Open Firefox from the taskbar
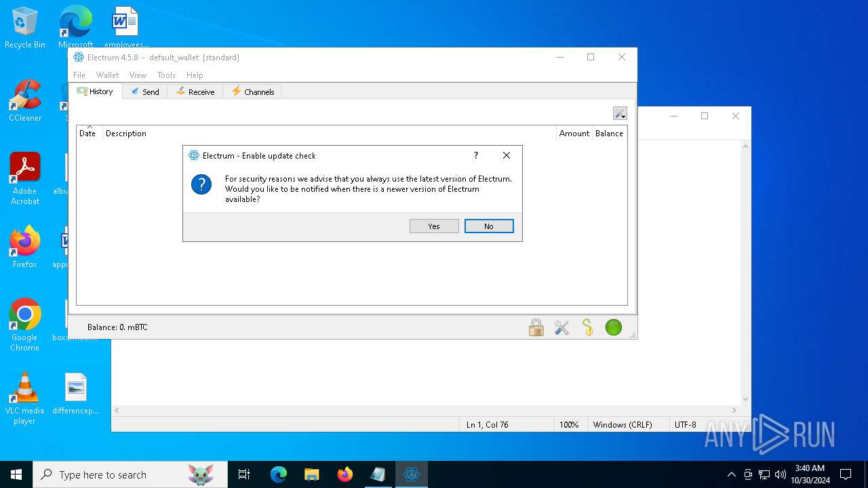This screenshot has width=868, height=488. click(345, 474)
